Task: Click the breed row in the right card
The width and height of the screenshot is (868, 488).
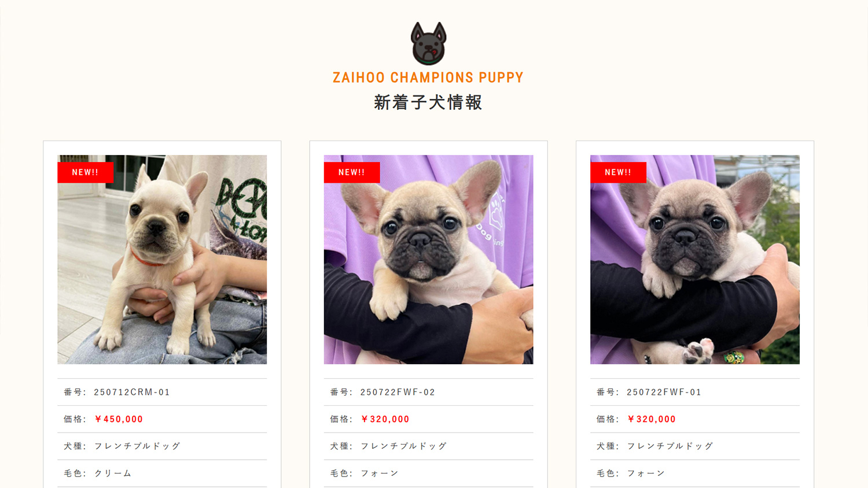Action: pyautogui.click(x=695, y=446)
